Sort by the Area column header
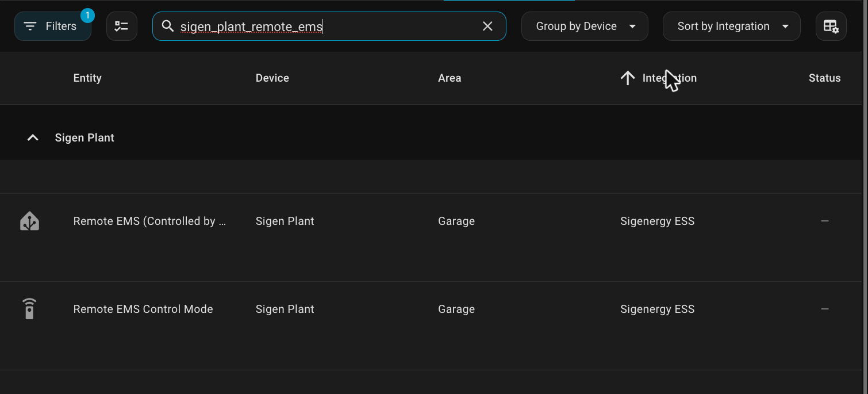 coord(450,78)
